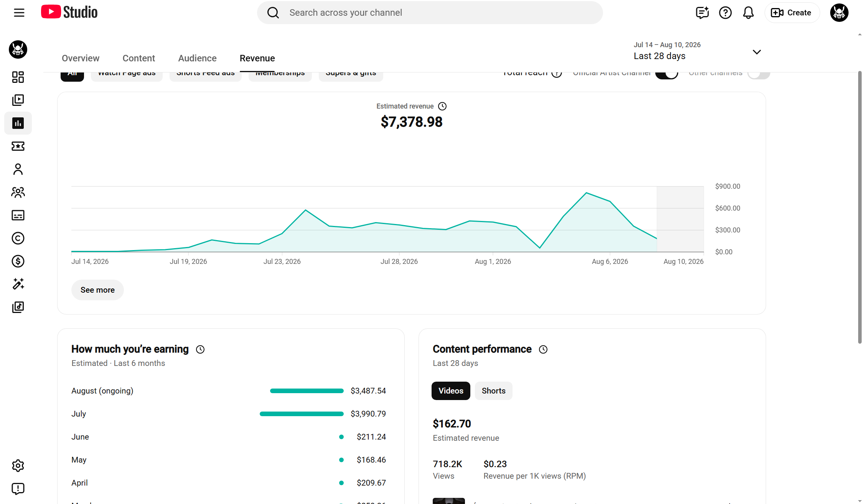Open the Help question mark icon
Viewport: 862px width, 504px height.
(x=725, y=13)
